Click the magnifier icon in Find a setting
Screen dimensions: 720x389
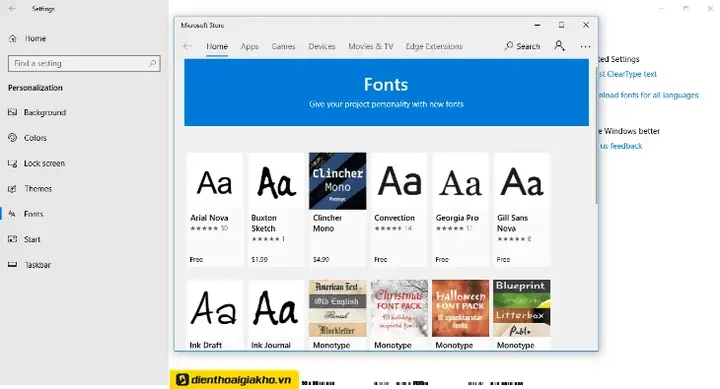[152, 63]
